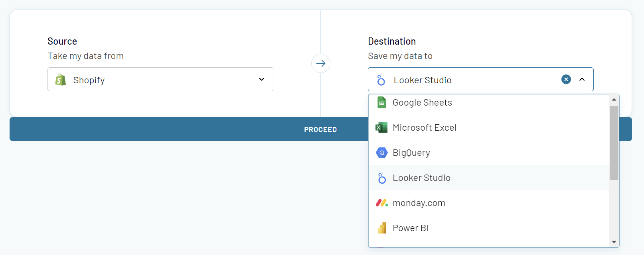Choose Power BI from destination list
Viewport: 644px width, 255px height.
coord(489,228)
